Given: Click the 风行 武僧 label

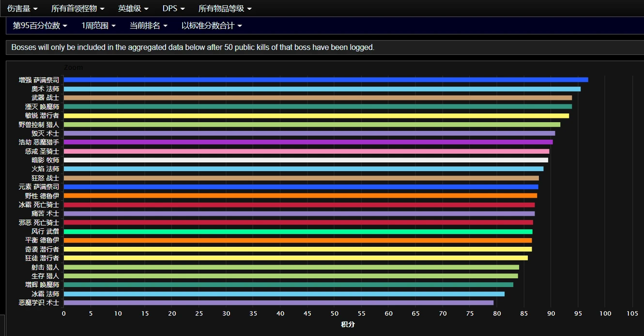Looking at the screenshot, I should pyautogui.click(x=45, y=232).
